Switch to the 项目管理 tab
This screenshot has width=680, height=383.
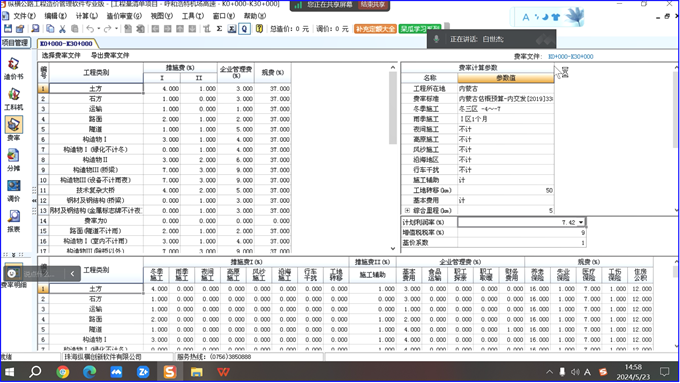(15, 43)
